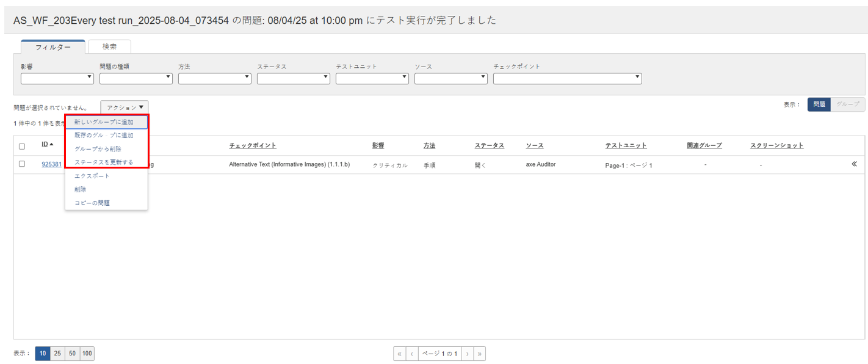Select 新しいグループに追加 from action menu
868x364 pixels.
click(x=104, y=122)
